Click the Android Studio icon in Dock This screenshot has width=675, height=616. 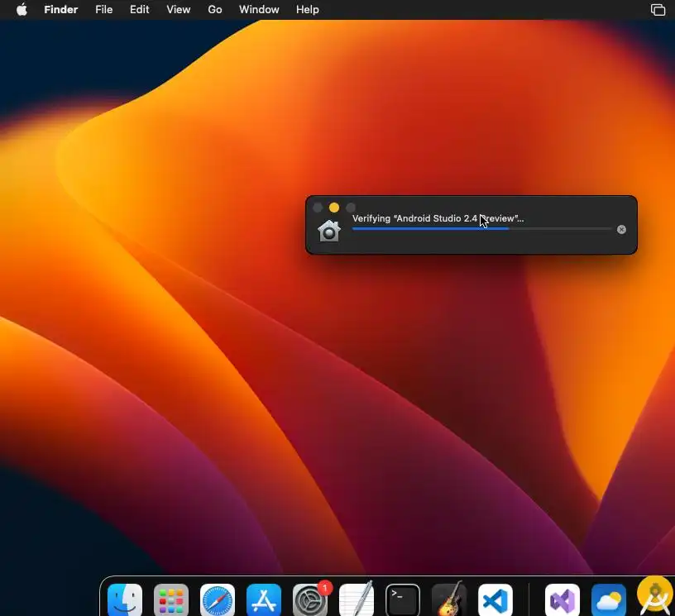[655, 597]
